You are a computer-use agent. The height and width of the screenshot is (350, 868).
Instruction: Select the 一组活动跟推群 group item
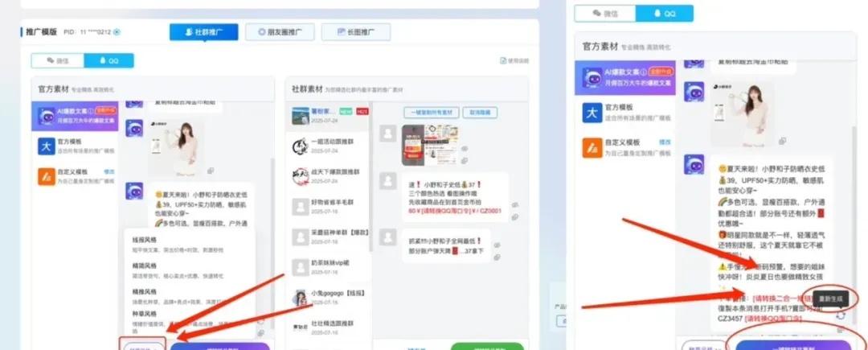point(330,145)
